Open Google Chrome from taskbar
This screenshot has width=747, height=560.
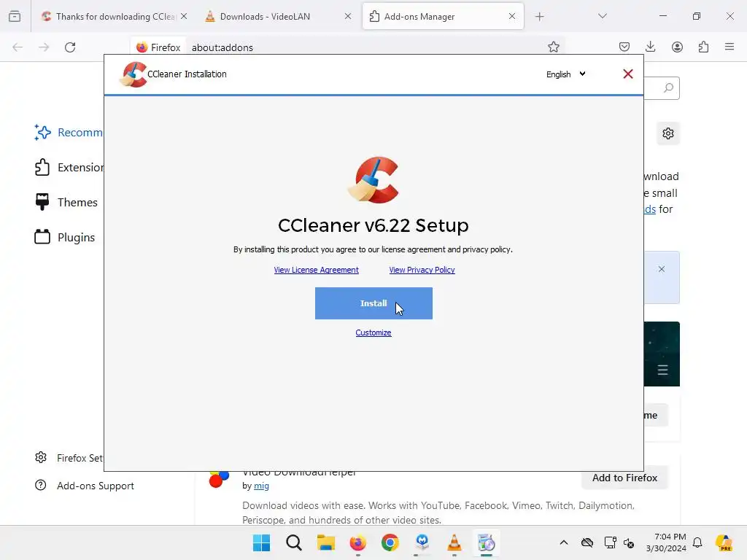coord(390,542)
